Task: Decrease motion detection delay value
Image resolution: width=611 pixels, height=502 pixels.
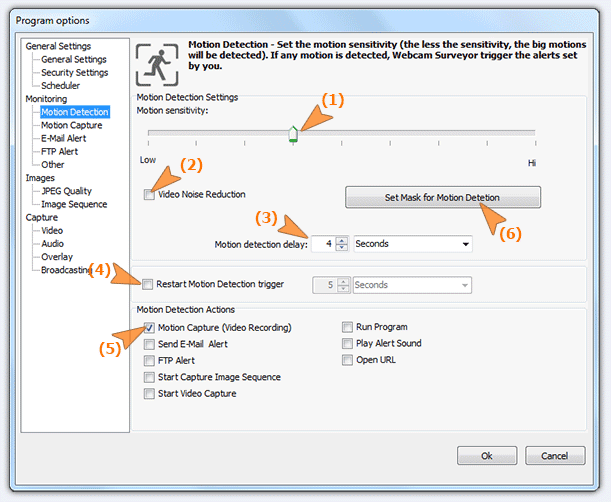Action: click(x=342, y=247)
